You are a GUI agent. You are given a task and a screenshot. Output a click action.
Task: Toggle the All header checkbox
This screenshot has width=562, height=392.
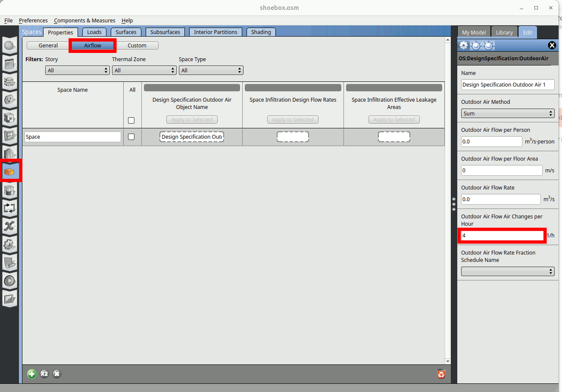coord(131,121)
